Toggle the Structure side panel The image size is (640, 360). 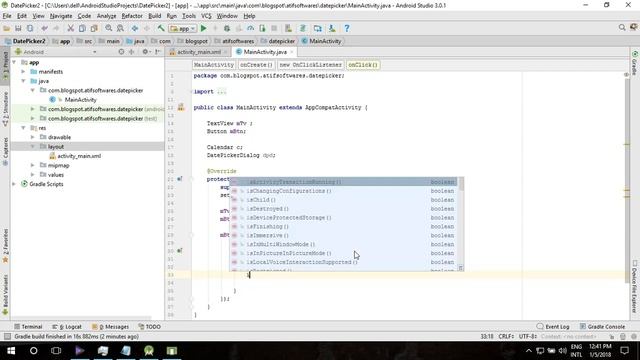5,109
